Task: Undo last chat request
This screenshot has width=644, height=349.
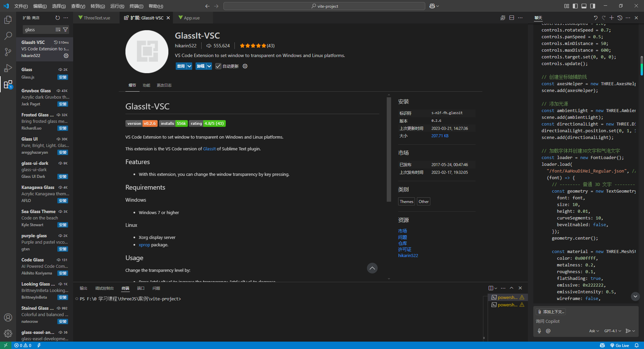Action: coord(595,18)
